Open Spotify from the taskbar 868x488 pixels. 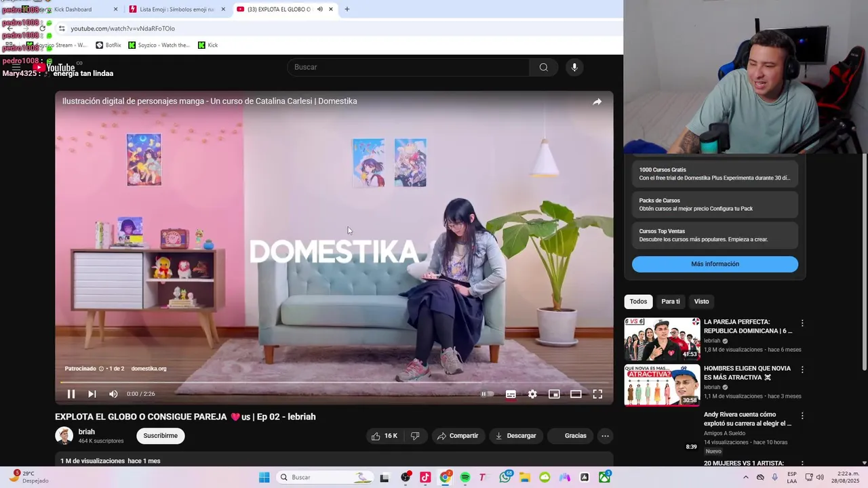[465, 477]
